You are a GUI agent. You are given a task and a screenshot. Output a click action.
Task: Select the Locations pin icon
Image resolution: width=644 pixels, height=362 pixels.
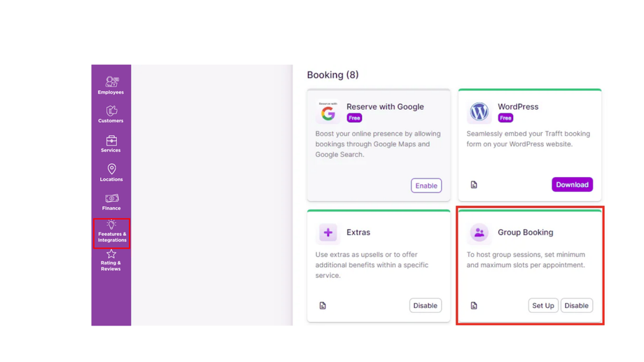(111, 169)
